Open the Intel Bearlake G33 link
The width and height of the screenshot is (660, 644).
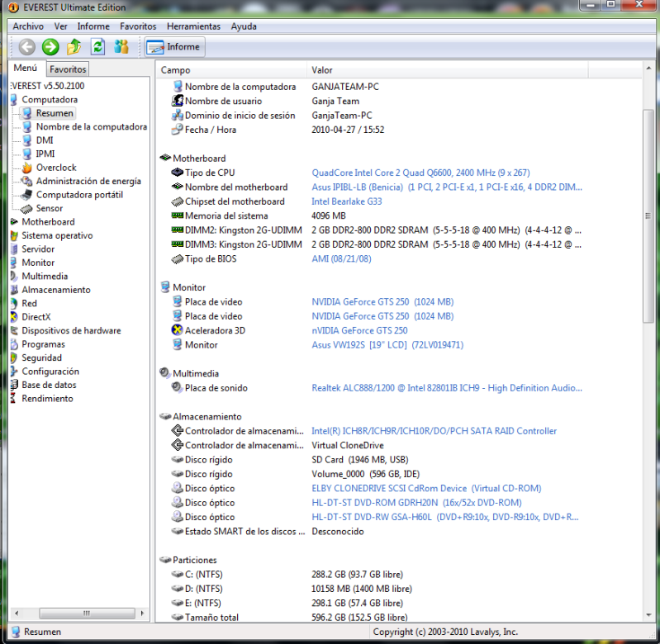pyautogui.click(x=346, y=201)
